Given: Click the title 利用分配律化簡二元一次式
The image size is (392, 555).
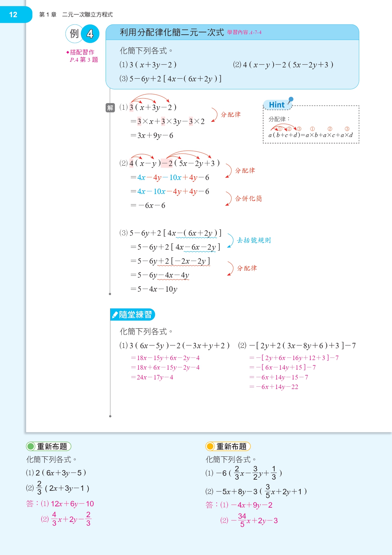Looking at the screenshot, I should (171, 32).
